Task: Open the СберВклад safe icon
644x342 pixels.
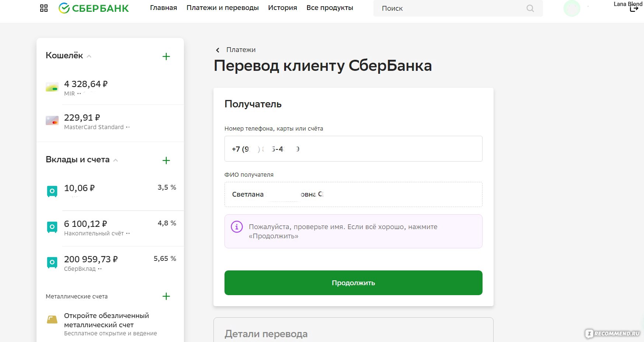Action: pos(52,262)
